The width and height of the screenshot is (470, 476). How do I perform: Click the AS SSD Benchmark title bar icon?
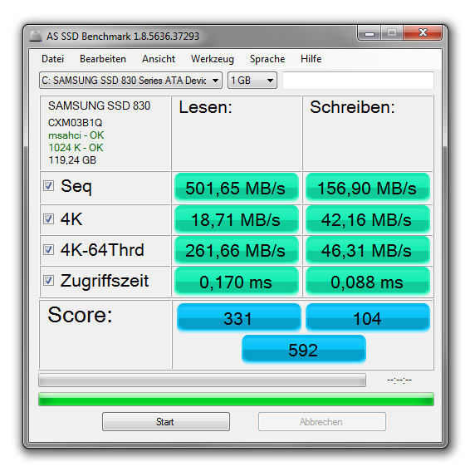pyautogui.click(x=36, y=36)
